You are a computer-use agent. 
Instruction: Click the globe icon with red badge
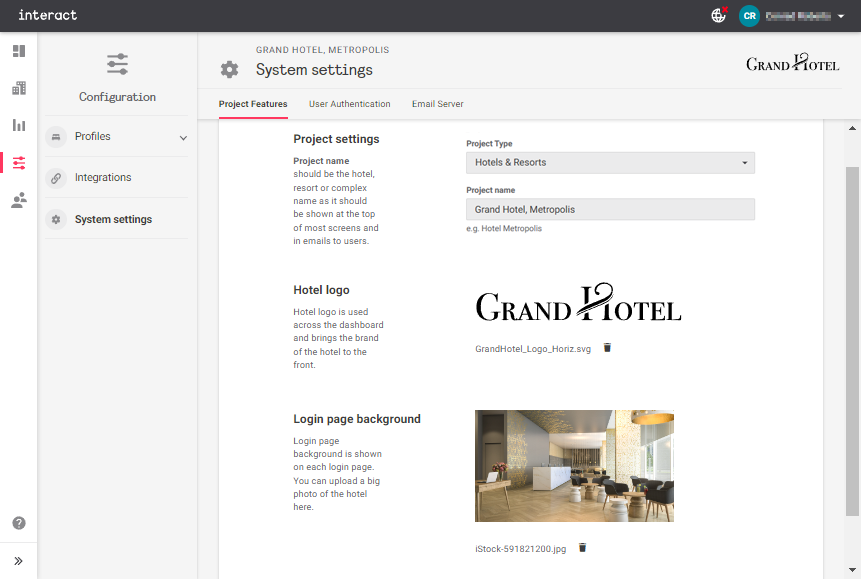pyautogui.click(x=718, y=16)
